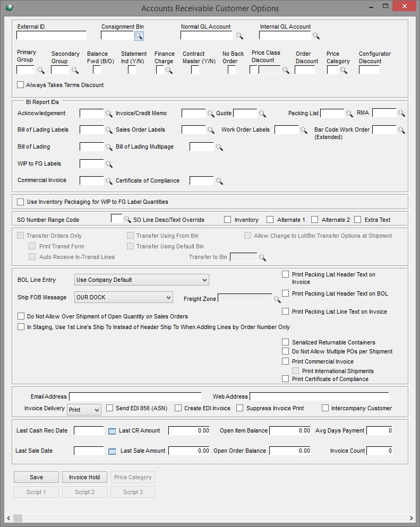The height and width of the screenshot is (527, 420).
Task: Look up WIP to FG Labels ID
Action: 109,164
